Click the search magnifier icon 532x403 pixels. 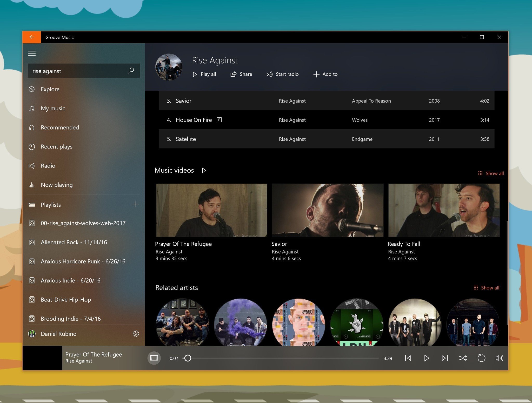point(131,71)
